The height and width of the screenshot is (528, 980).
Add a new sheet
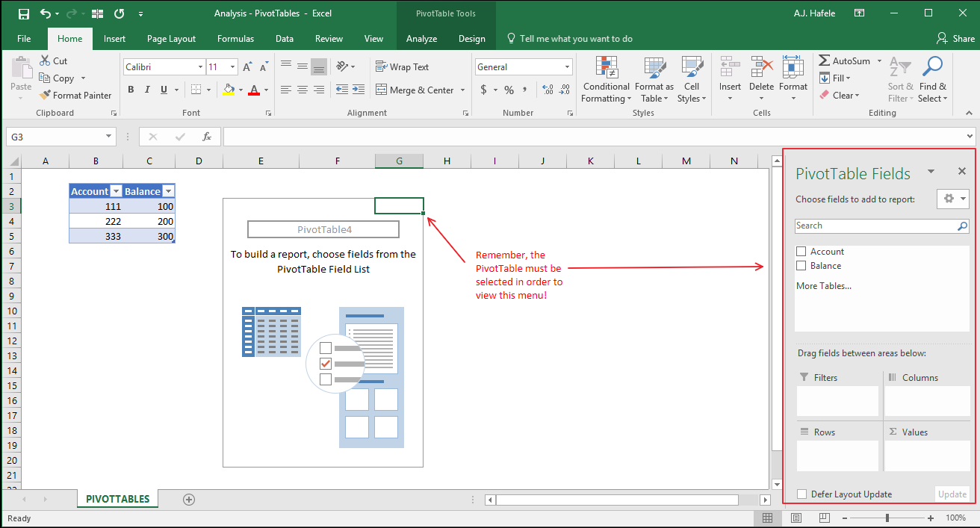[189, 499]
